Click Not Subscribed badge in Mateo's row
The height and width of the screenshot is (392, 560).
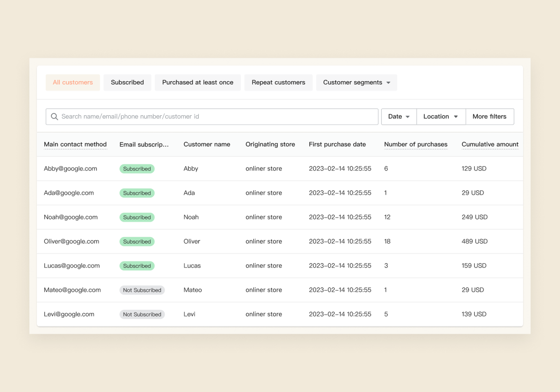point(142,290)
